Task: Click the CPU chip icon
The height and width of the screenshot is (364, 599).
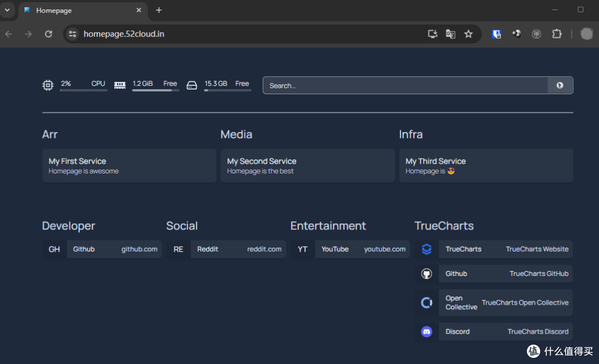Action: point(48,85)
